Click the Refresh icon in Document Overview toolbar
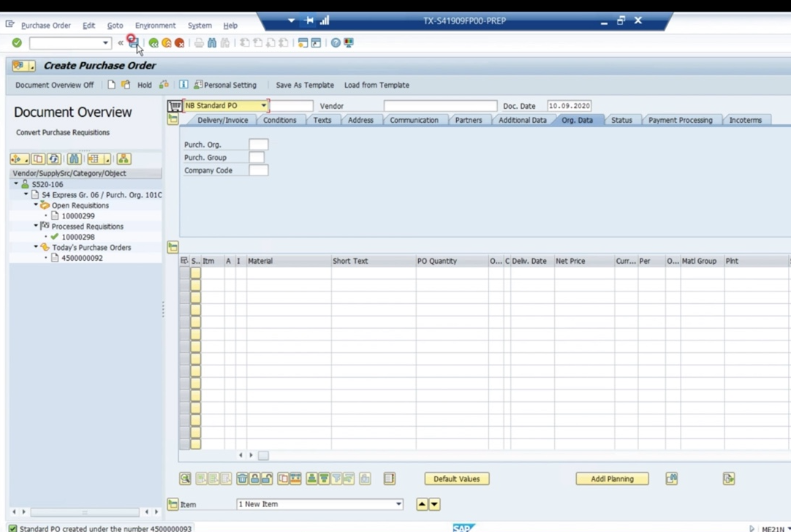Screen dimensions: 791x532 (53, 159)
